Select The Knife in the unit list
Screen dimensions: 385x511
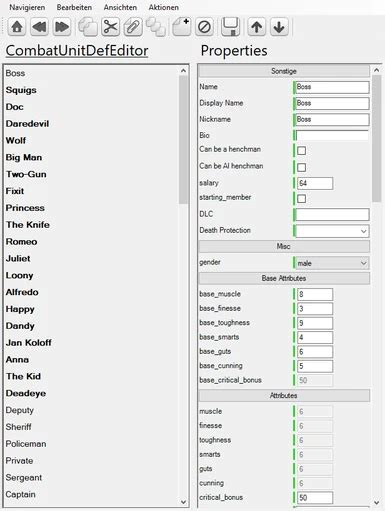28,225
